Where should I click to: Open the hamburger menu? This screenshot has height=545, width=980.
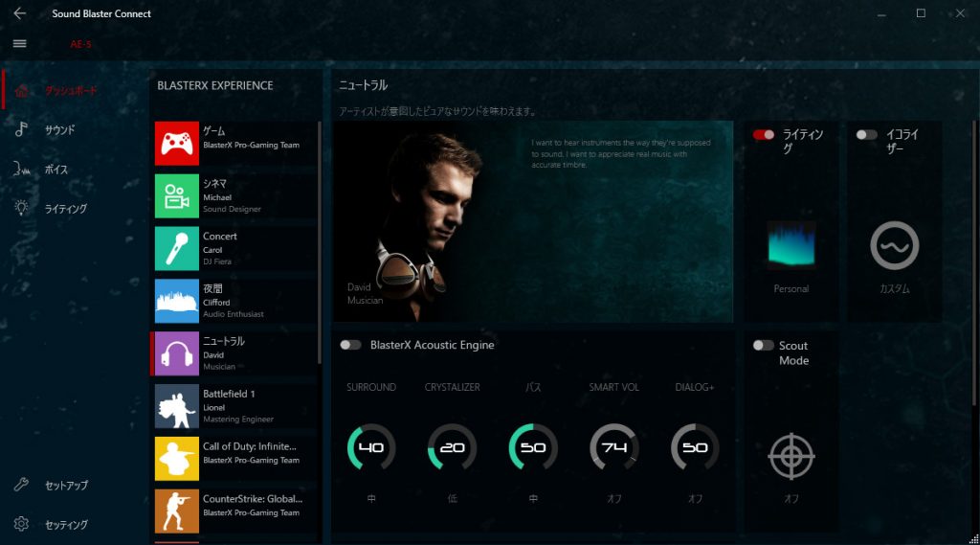click(x=20, y=44)
